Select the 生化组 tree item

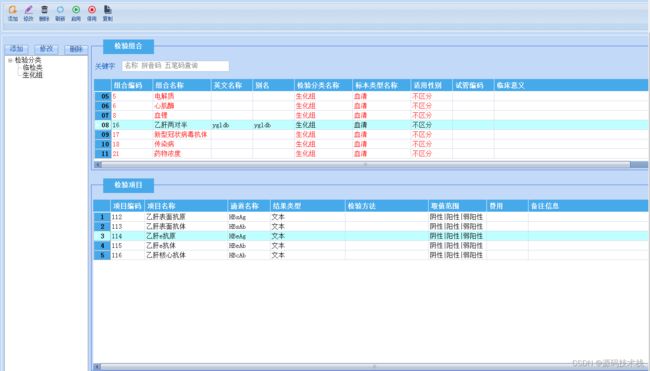32,75
